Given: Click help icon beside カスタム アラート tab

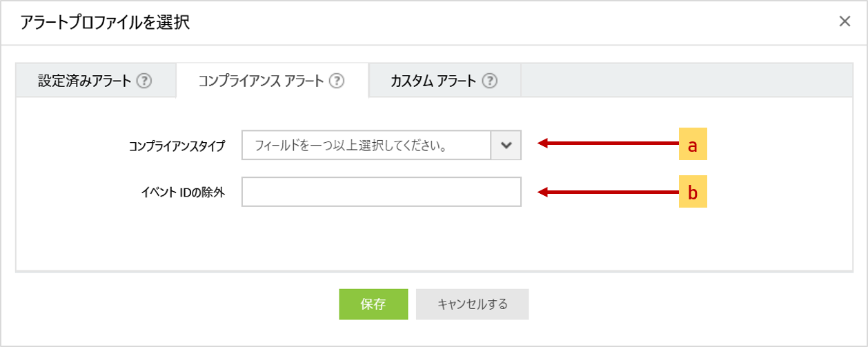Looking at the screenshot, I should (x=489, y=81).
